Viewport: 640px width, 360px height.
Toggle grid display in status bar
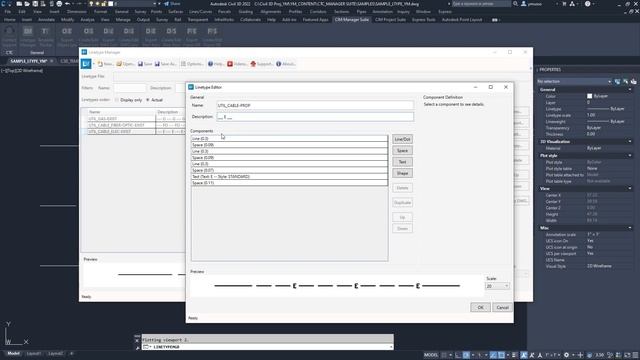point(444,355)
